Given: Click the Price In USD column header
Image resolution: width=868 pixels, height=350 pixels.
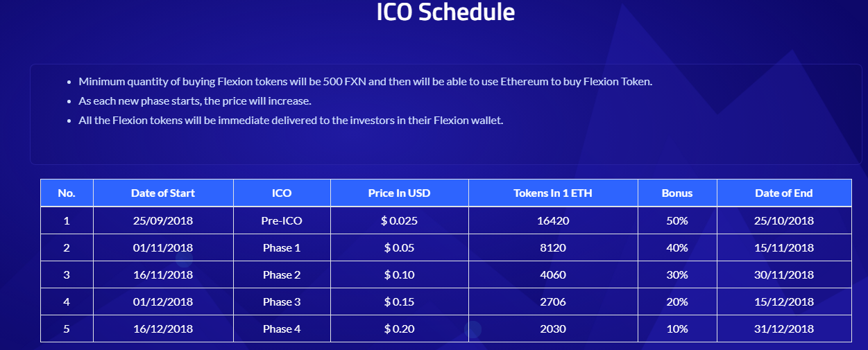Looking at the screenshot, I should (x=400, y=193).
